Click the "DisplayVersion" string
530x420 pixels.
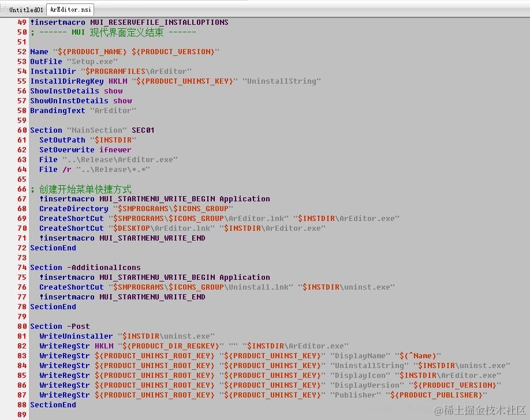pos(367,385)
